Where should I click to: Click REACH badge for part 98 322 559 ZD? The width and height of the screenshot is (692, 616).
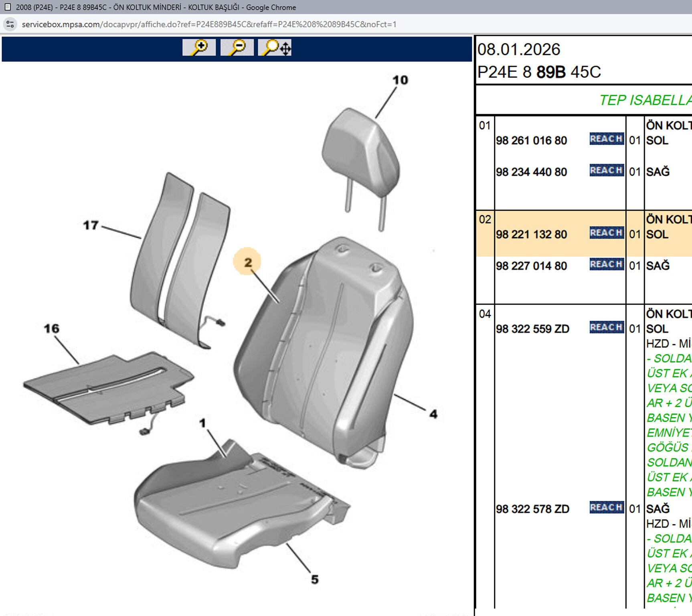(606, 327)
